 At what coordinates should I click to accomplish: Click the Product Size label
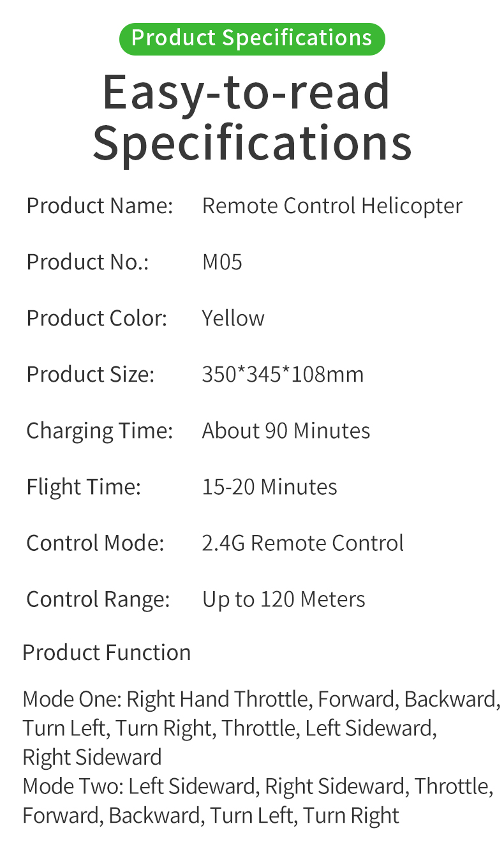click(x=91, y=375)
